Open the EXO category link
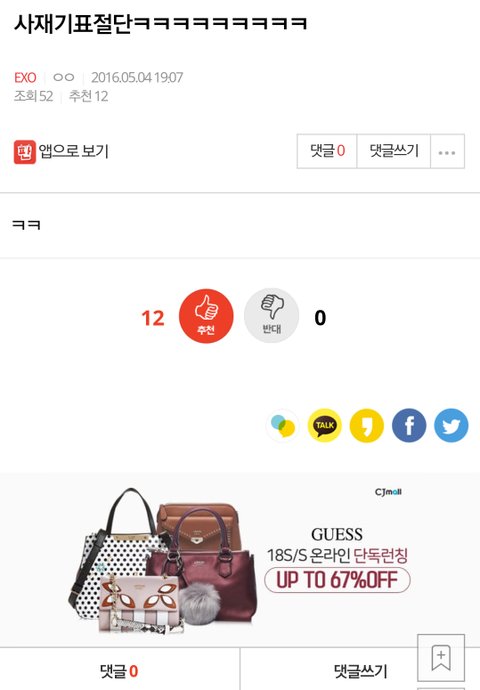The width and height of the screenshot is (480, 690). coord(25,78)
